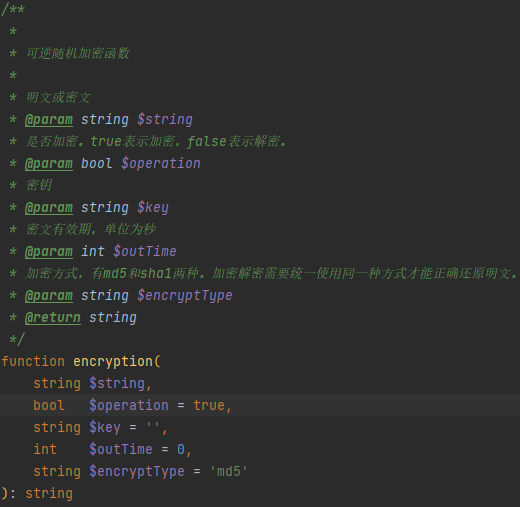Image resolution: width=520 pixels, height=507 pixels.
Task: Click the @return tag in the docblock
Action: [x=53, y=318]
